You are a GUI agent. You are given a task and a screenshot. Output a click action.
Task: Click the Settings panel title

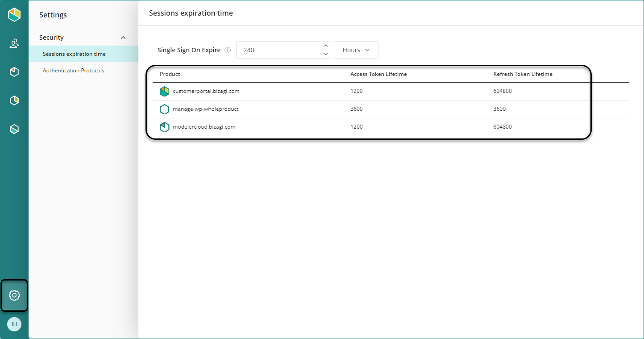(x=53, y=15)
